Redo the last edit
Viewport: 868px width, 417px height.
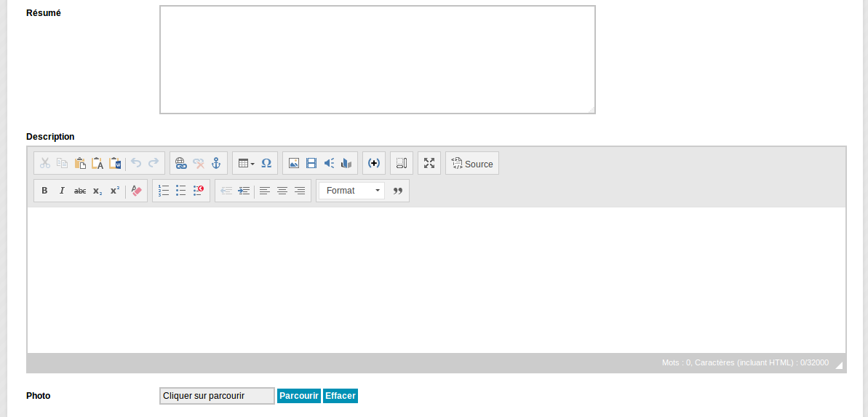tap(154, 163)
